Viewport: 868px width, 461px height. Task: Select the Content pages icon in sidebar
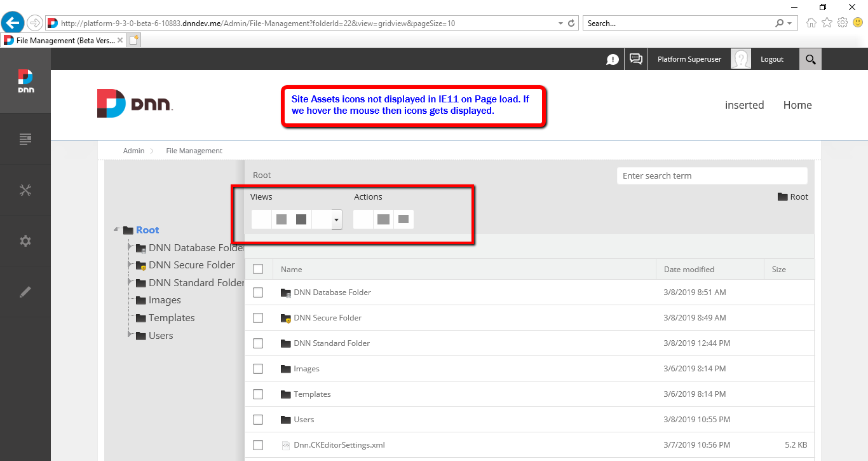(x=25, y=139)
